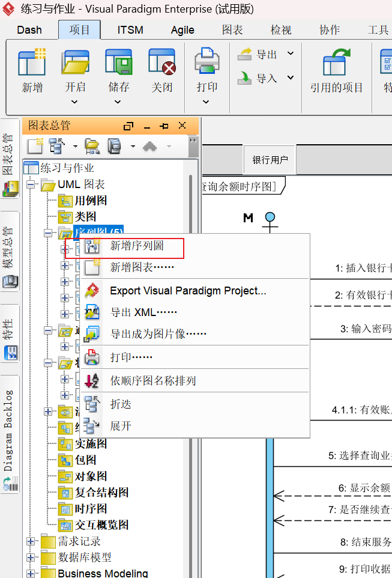The image size is (392, 578).
Task: Click the folder icon in 图表总管 toolbar
Action: (92, 147)
